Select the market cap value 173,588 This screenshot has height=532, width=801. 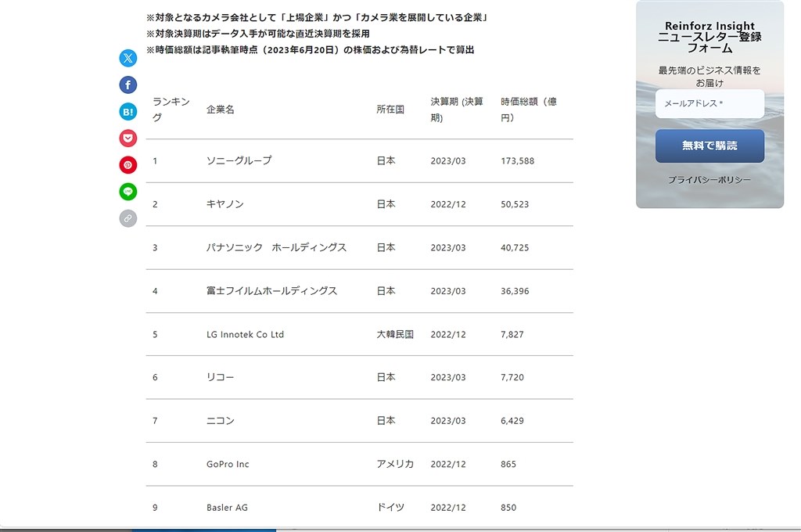point(518,161)
